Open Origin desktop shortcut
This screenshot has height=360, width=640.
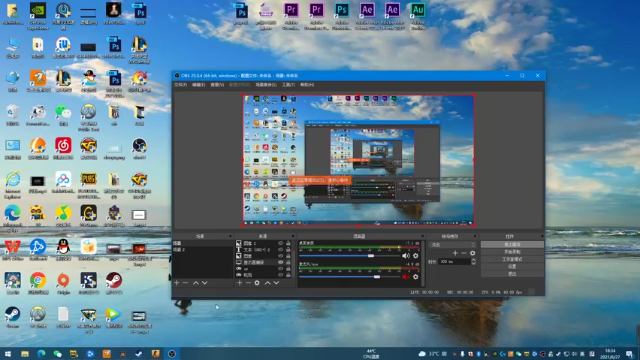[x=63, y=284]
